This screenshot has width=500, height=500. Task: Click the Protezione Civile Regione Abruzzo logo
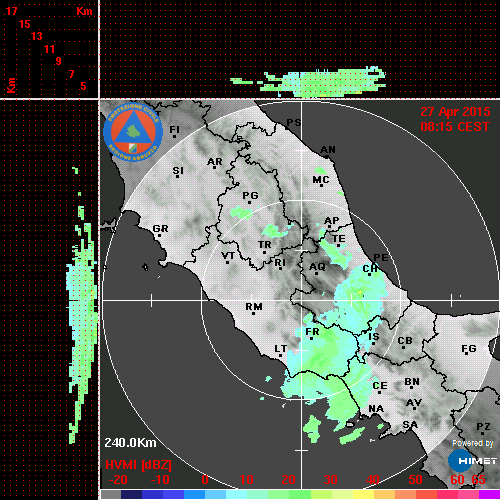(x=133, y=132)
